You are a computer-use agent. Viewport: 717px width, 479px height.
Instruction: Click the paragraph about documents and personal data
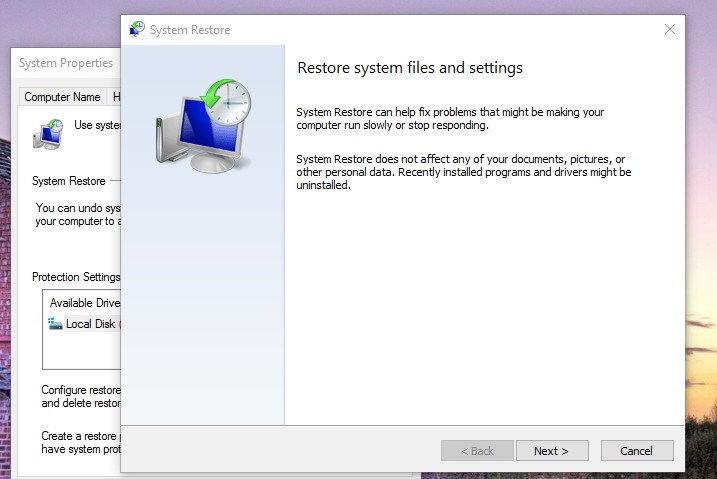click(464, 172)
